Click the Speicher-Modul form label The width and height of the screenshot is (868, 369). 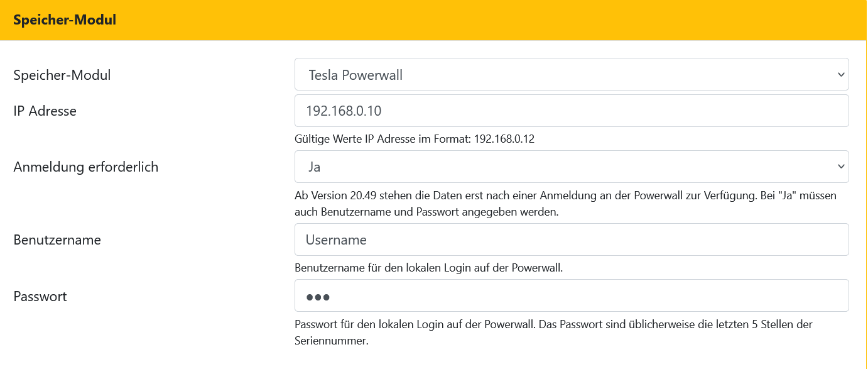click(62, 75)
